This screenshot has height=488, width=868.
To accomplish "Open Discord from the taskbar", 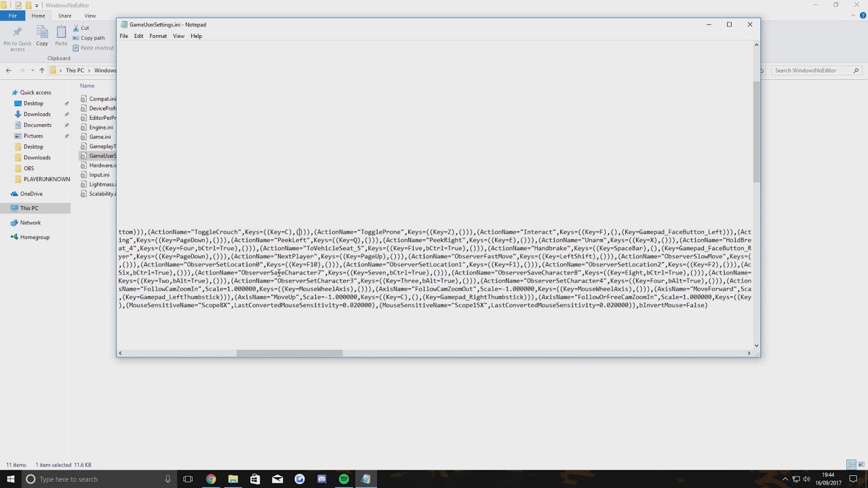I will 321,479.
